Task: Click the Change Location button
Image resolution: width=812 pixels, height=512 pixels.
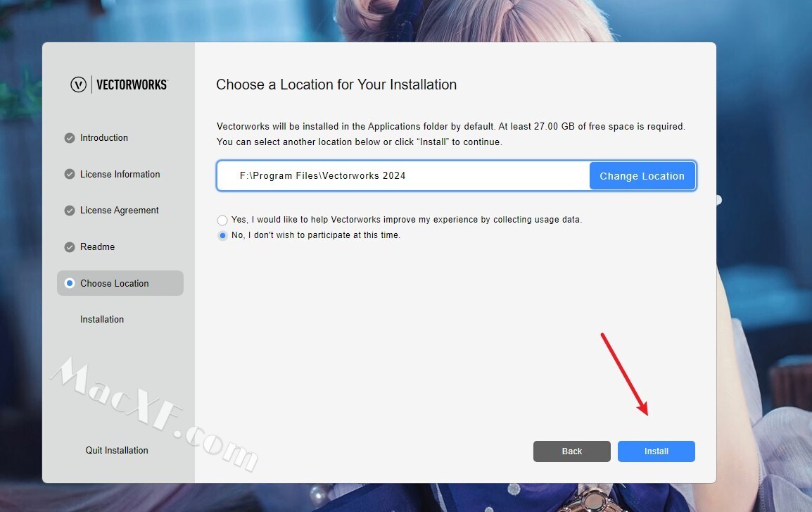Action: tap(642, 175)
